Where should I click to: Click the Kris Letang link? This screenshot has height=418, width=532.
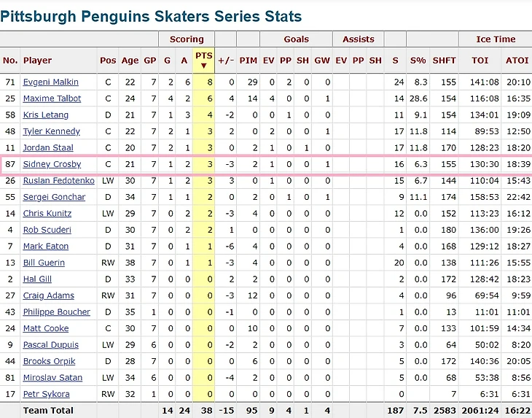(45, 115)
